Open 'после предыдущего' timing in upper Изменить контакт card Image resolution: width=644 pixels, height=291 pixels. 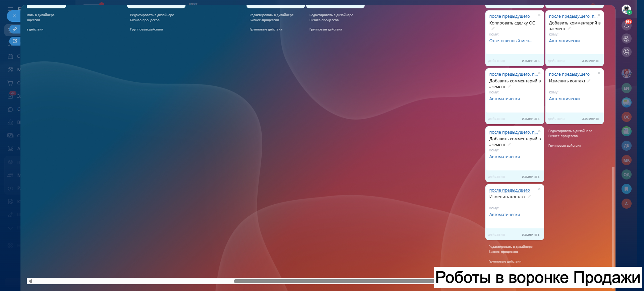(569, 74)
